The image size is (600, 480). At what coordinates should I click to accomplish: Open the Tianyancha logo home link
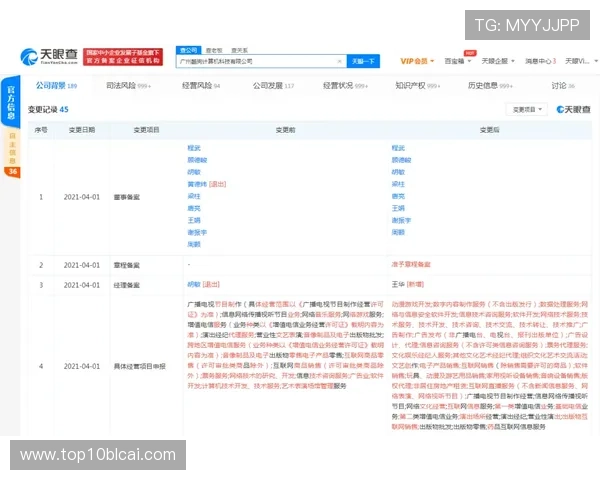(x=49, y=56)
